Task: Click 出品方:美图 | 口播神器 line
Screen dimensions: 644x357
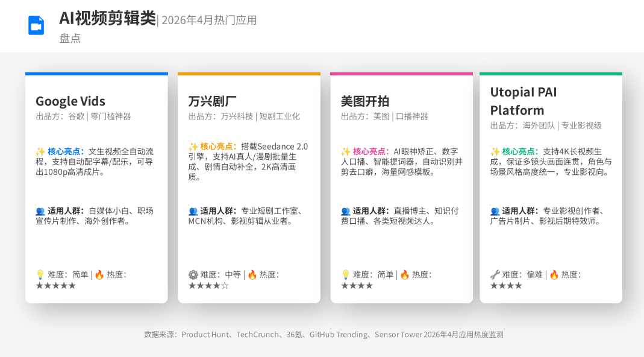Action: (384, 116)
